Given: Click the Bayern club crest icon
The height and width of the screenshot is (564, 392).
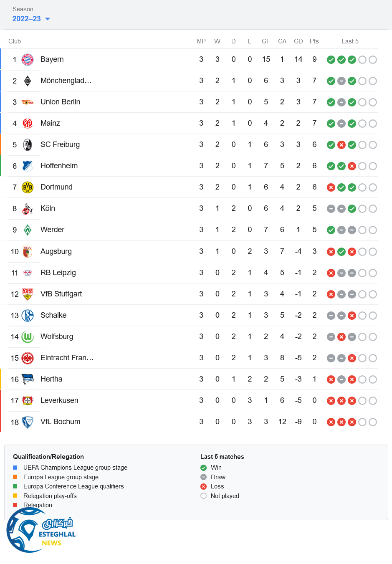Looking at the screenshot, I should point(28,59).
